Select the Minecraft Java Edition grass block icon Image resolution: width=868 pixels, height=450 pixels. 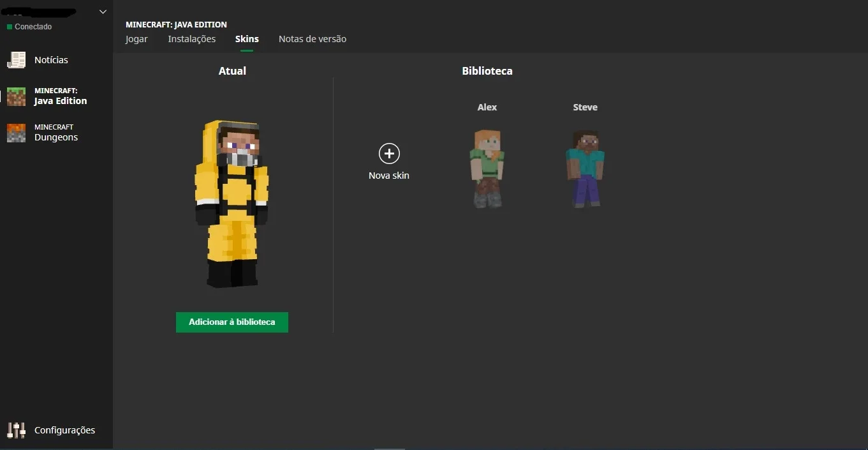click(16, 96)
